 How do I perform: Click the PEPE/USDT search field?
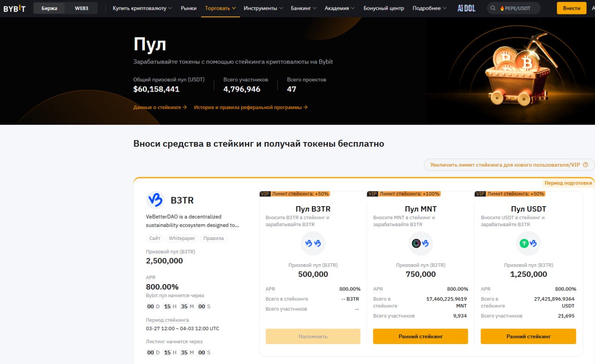pos(514,8)
